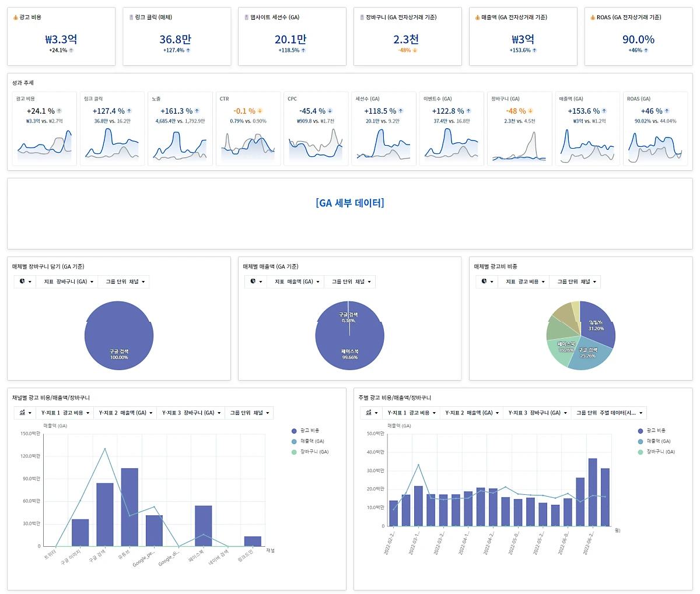This screenshot has height=594, width=700.
Task: Toggle 매출액 (GA) legend in 주별 chart
Action: 654,441
